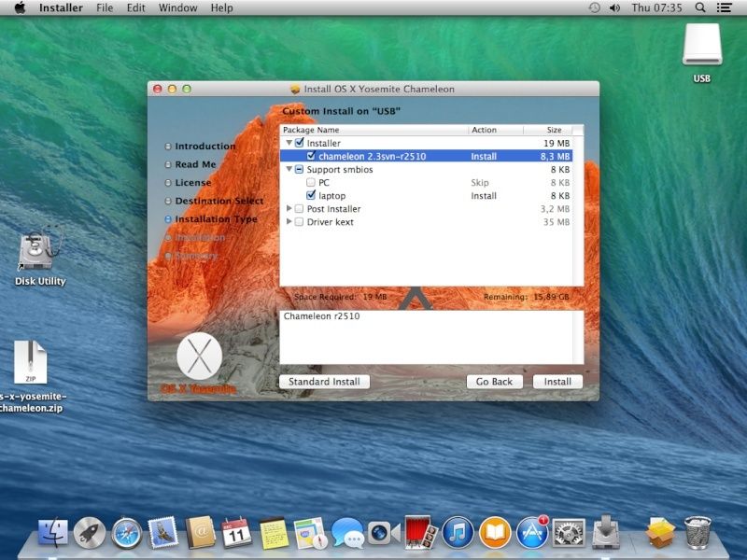Check the Driver kext checkbox
The width and height of the screenshot is (747, 560).
[300, 222]
